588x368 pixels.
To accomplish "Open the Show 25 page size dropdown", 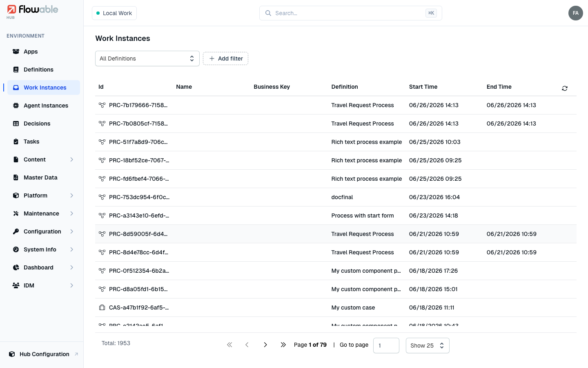I will [x=428, y=346].
